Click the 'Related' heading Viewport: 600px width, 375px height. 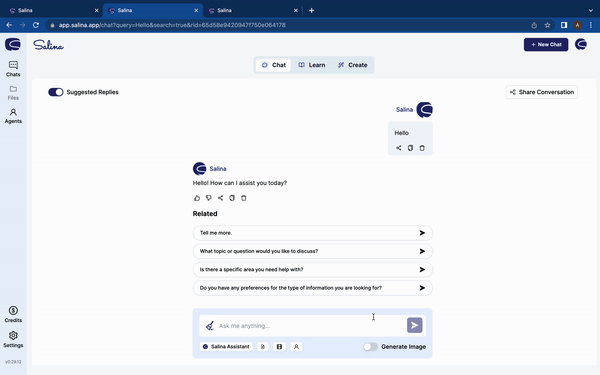click(x=205, y=214)
